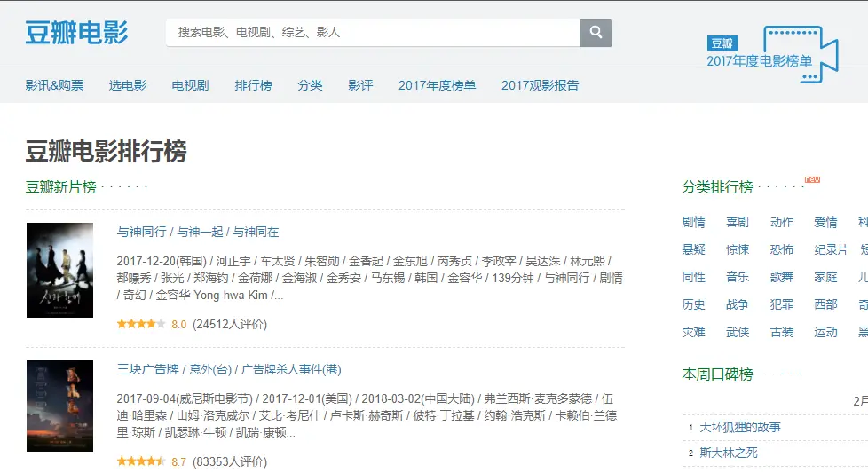Select the 灾难 category
The image size is (868, 473).
click(694, 332)
